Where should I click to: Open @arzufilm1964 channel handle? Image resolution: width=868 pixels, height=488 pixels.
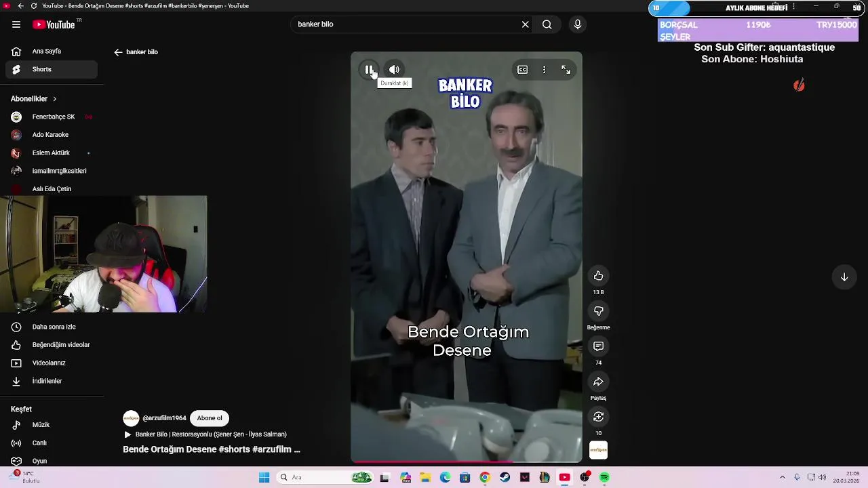[x=164, y=418]
